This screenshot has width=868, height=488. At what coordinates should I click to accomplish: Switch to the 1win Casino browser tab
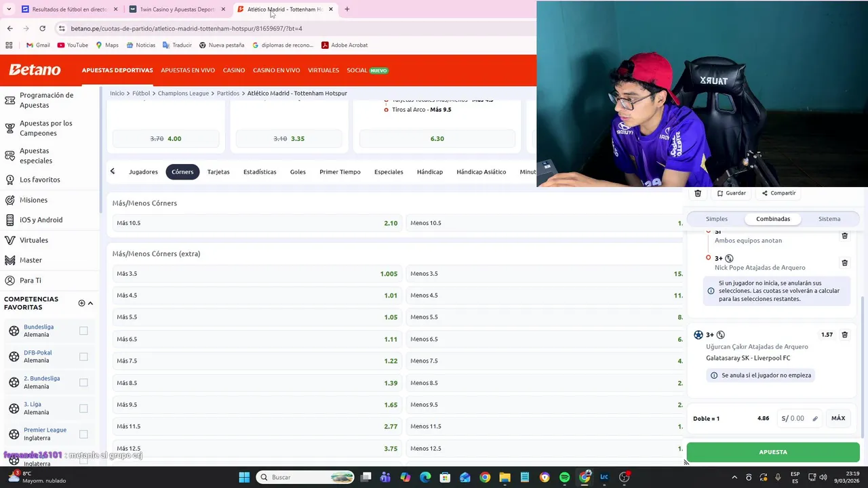178,9
